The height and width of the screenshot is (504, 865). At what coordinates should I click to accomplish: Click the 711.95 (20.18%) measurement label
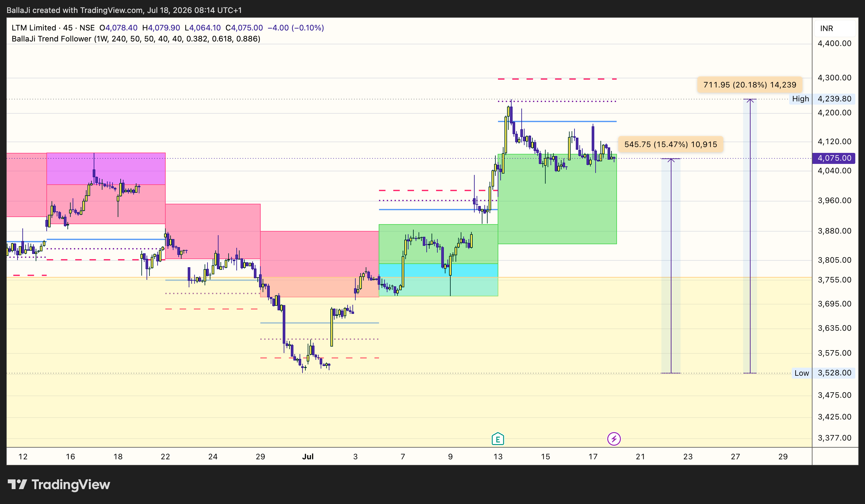coord(750,85)
